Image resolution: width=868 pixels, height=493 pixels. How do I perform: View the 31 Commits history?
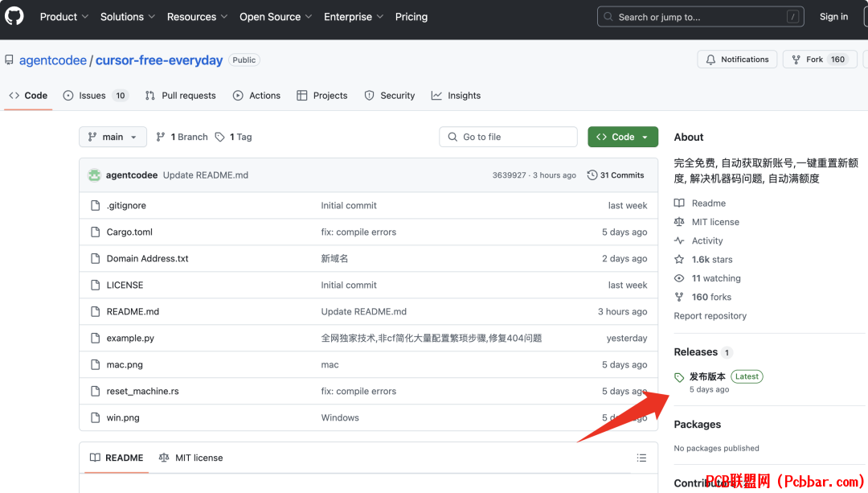[x=616, y=175]
